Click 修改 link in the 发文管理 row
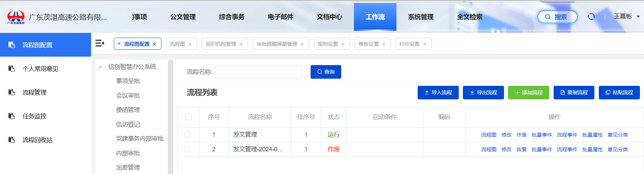Screen dimensions: 644x174 click(506, 135)
